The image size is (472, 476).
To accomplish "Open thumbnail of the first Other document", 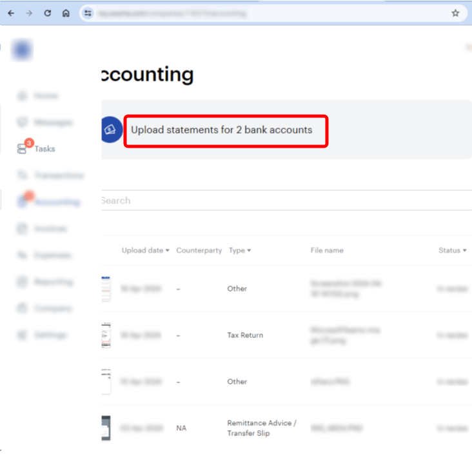I will (106, 289).
